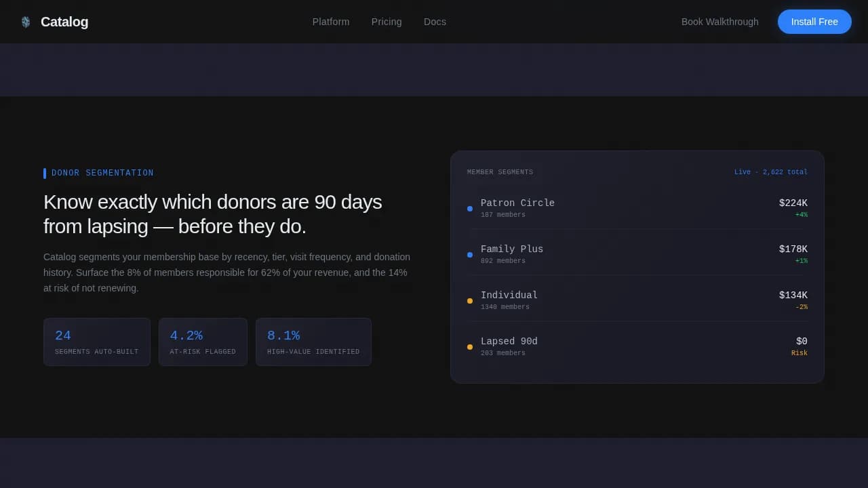Click the blue dot beside Family Plus
Viewport: 868px width, 488px height.
coord(470,255)
